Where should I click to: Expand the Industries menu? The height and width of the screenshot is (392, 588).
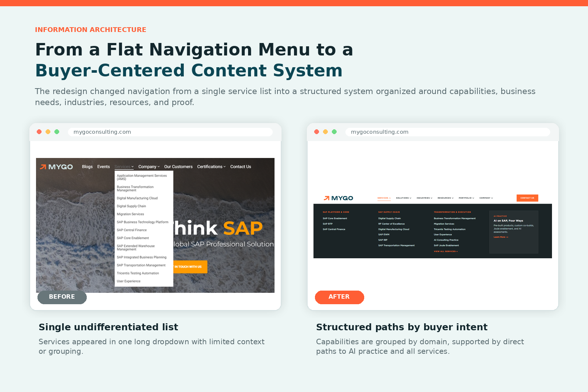pos(424,198)
